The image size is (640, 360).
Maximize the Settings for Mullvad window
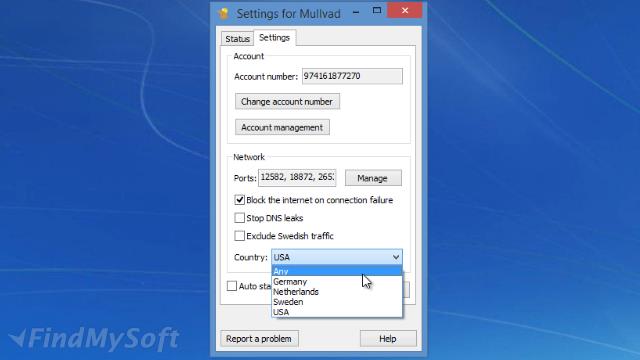tap(377, 11)
